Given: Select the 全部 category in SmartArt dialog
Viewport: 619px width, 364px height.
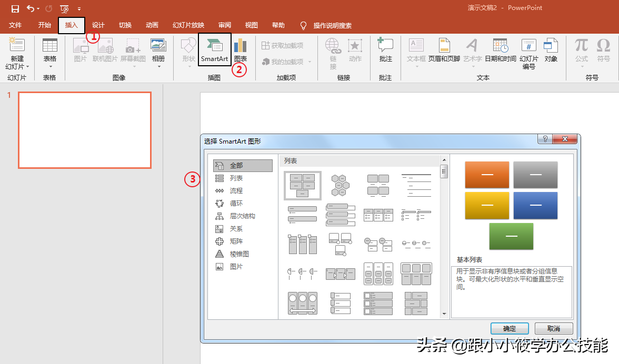Looking at the screenshot, I should tap(243, 166).
